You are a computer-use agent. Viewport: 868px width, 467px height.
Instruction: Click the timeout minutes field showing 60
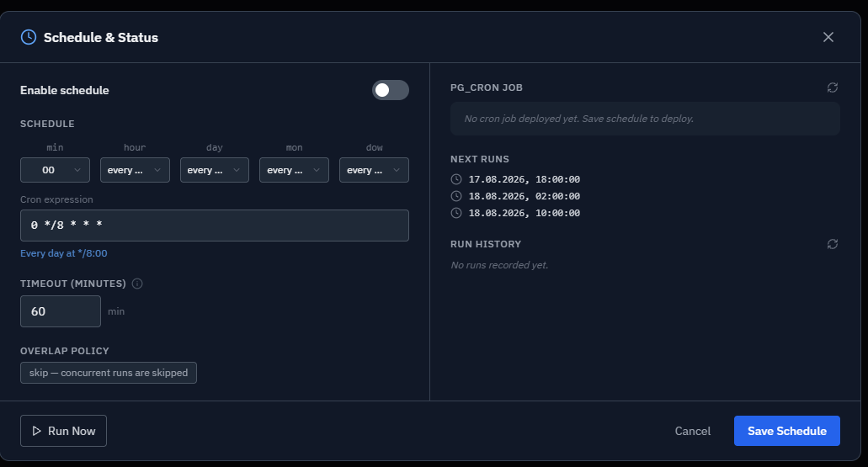(x=61, y=311)
